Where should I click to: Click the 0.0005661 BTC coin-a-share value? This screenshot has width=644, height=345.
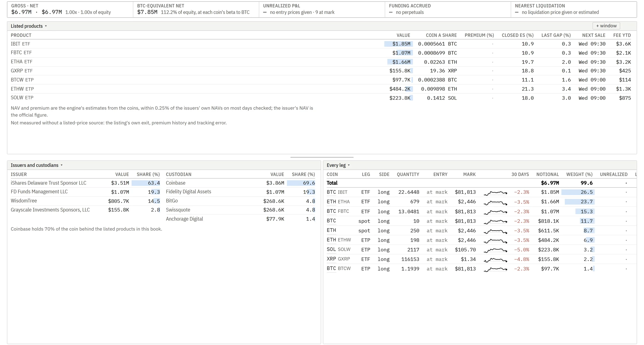coord(437,44)
